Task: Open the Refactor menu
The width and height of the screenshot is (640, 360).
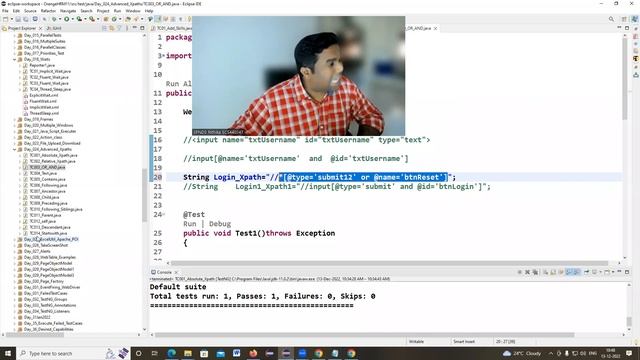Action: [x=48, y=11]
